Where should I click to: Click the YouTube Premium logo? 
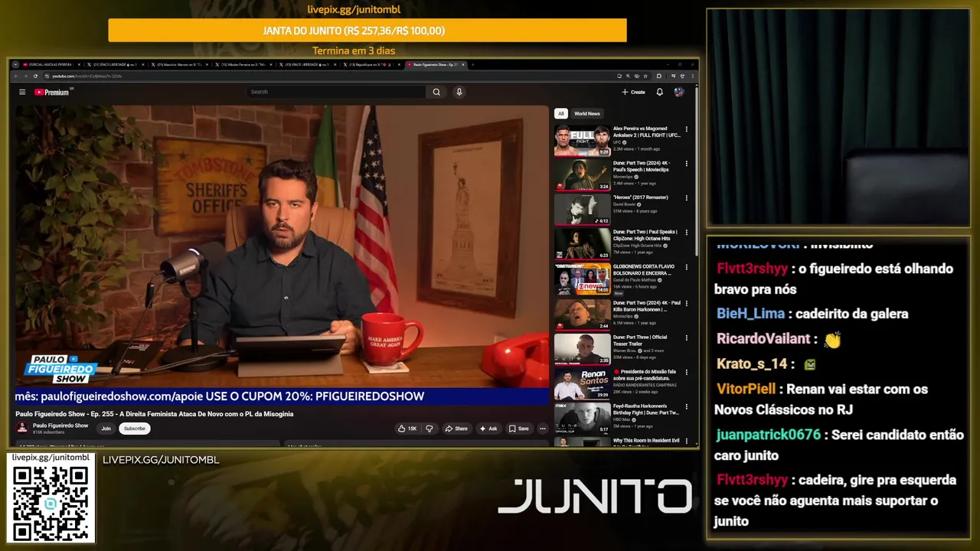(x=53, y=92)
